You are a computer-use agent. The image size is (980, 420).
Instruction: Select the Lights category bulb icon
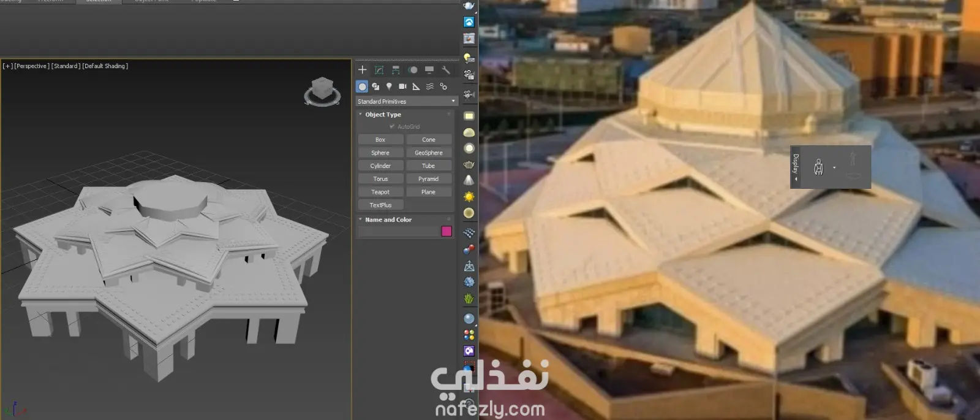click(389, 86)
